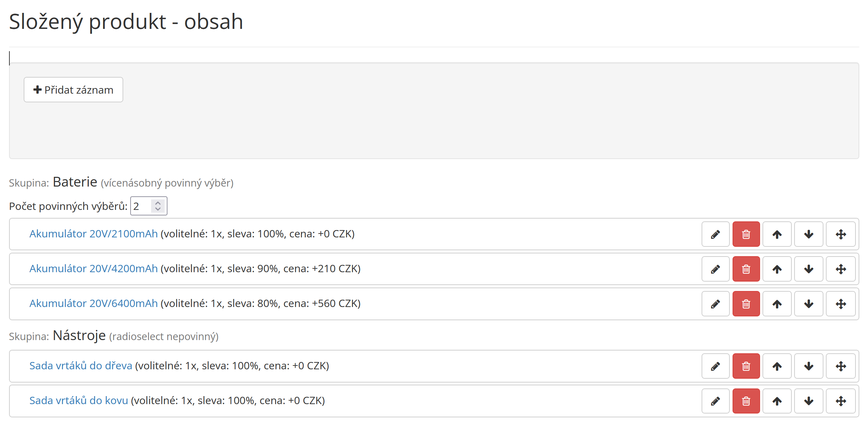
Task: Move Akumulátor 20V/2100mAh down
Action: 808,234
